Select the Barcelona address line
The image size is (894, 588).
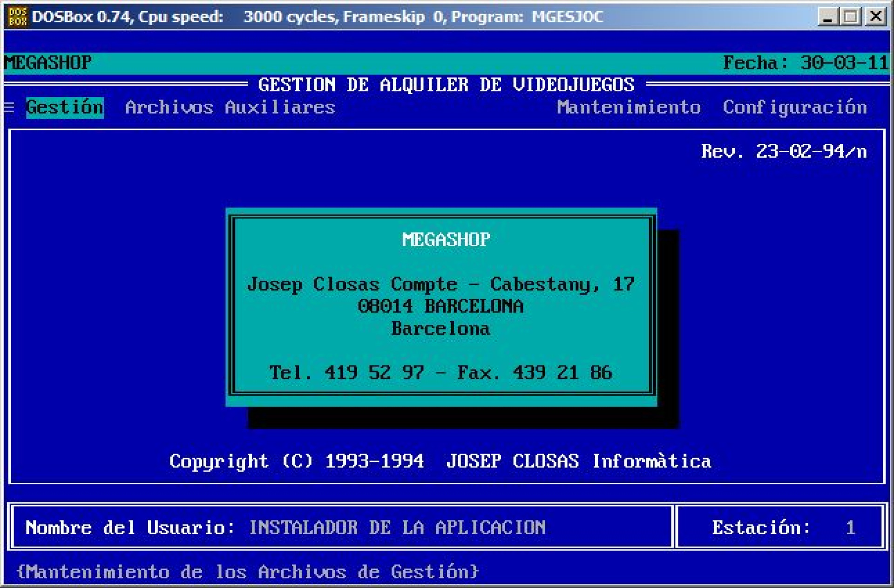pos(440,329)
